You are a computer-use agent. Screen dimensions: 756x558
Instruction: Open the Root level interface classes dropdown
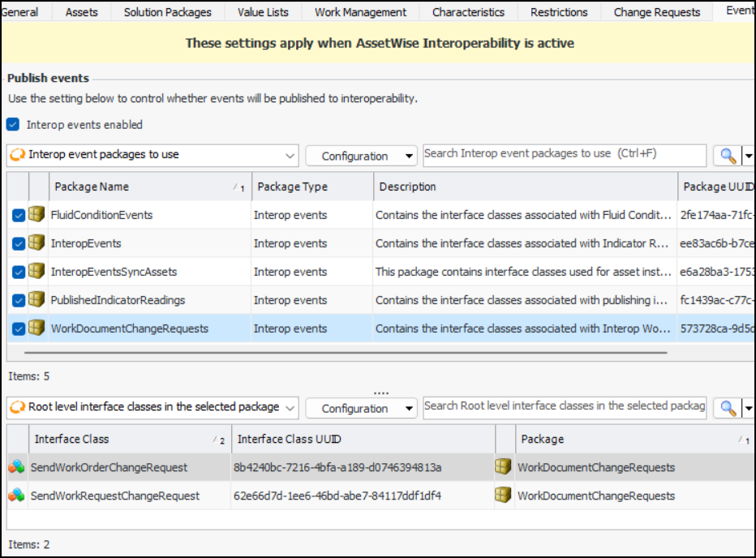[152, 407]
